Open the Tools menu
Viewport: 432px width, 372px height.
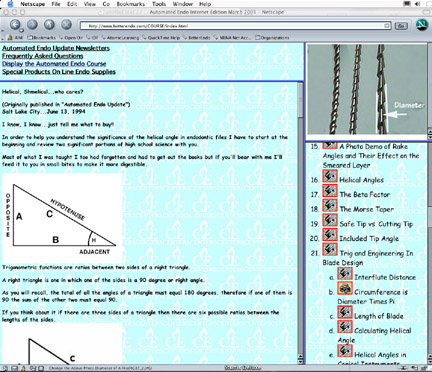159,4
